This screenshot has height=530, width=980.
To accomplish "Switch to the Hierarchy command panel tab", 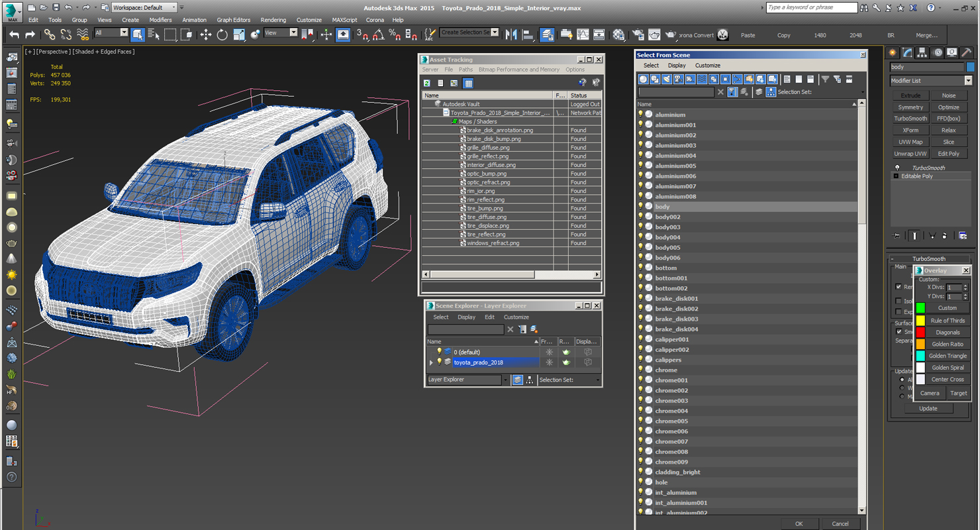I will [x=922, y=52].
